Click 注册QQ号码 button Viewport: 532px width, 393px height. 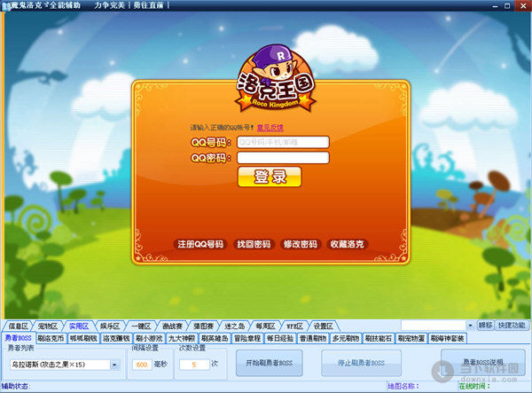coord(200,244)
